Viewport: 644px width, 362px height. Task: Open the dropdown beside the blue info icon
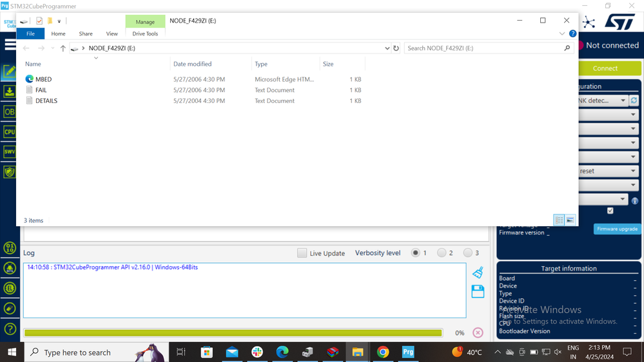[603, 199]
